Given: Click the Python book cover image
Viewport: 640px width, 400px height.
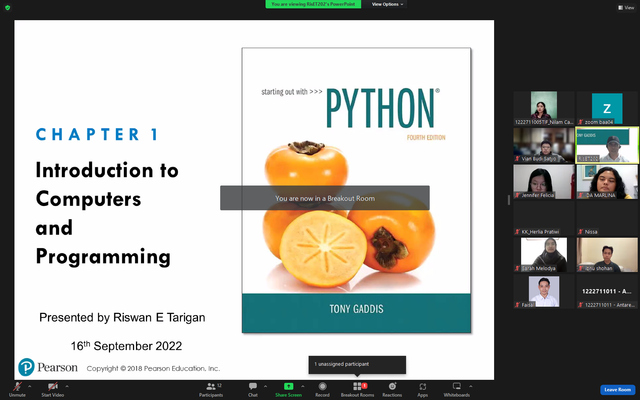Looking at the screenshot, I should 356,190.
